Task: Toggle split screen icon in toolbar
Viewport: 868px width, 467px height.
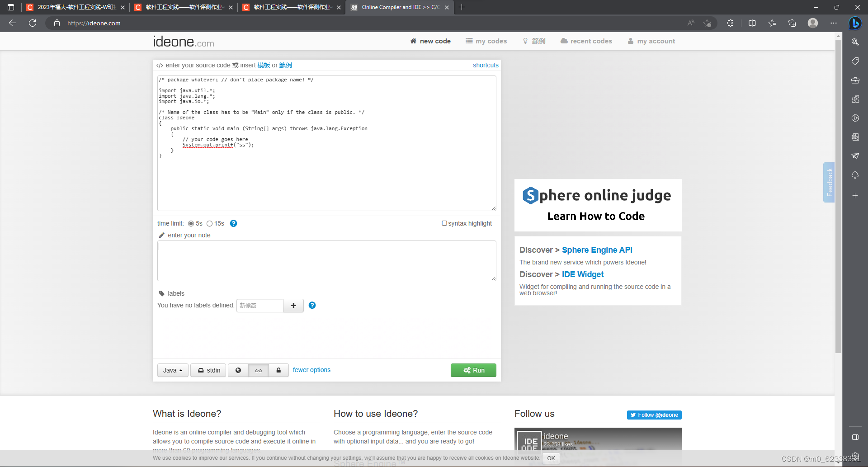Action: pos(752,23)
